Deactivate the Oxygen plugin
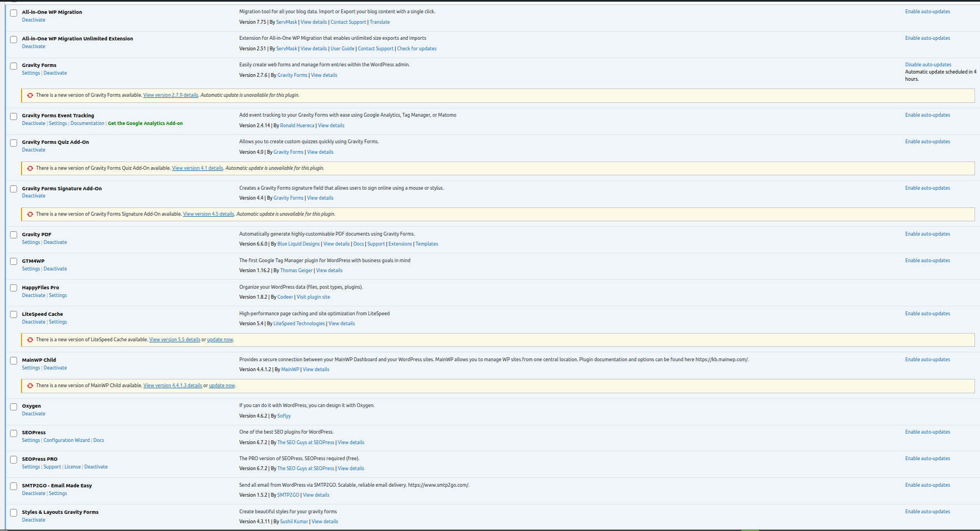The image size is (980, 531). [34, 414]
